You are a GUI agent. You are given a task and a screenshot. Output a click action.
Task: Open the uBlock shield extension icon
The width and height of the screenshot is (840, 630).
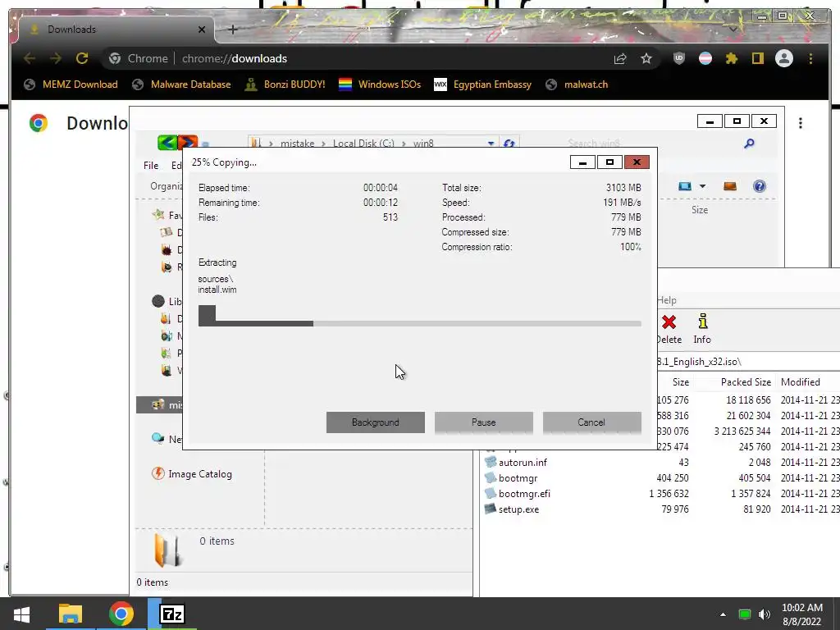tap(678, 58)
